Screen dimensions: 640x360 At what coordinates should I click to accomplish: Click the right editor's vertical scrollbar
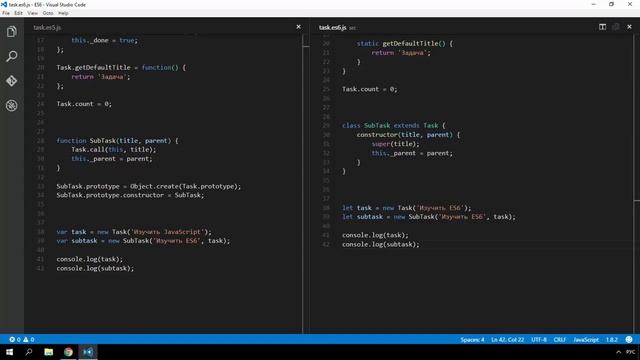point(637,184)
